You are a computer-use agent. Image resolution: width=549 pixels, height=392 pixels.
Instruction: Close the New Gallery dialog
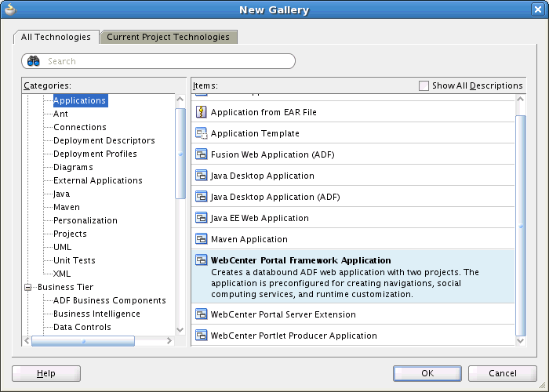(538, 9)
